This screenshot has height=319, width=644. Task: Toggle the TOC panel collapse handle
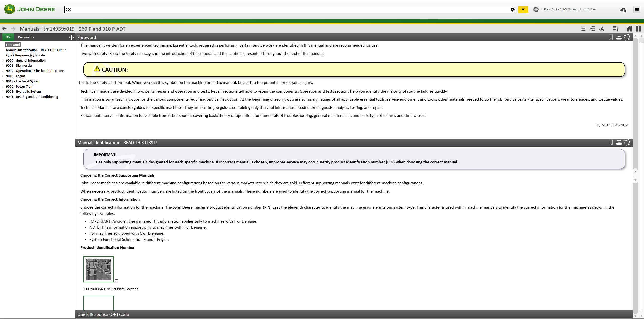[71, 37]
